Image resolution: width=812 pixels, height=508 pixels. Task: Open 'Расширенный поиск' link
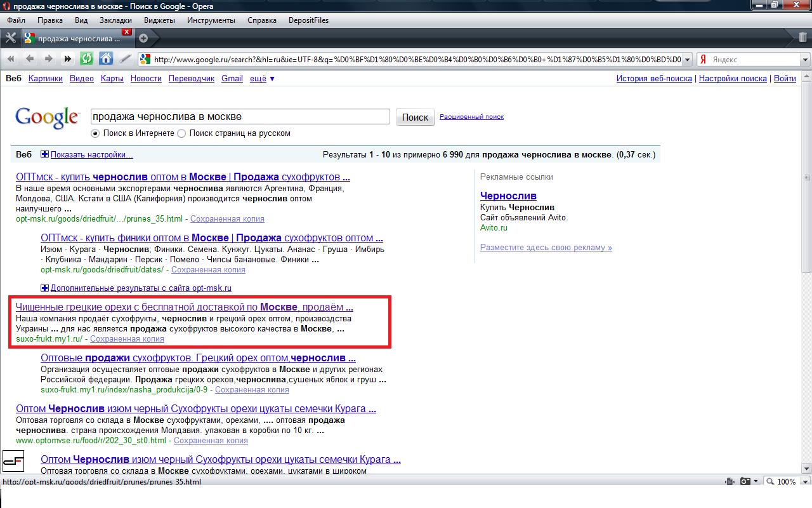472,117
